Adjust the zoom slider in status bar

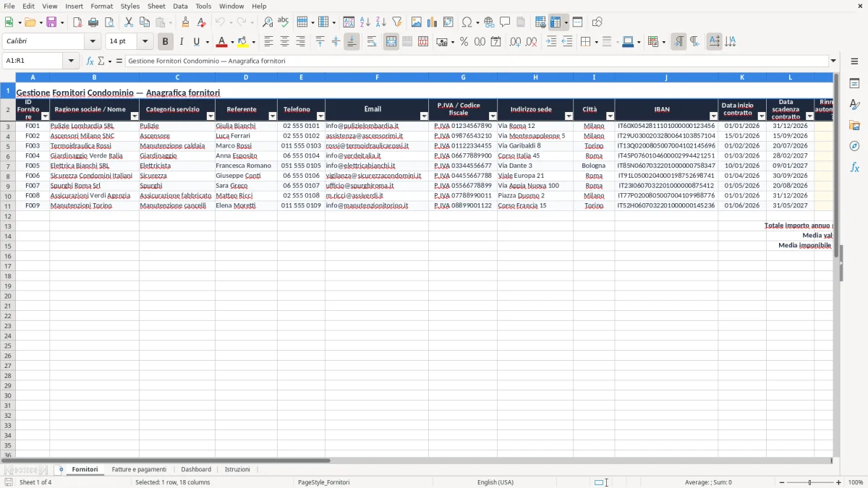coord(809,482)
